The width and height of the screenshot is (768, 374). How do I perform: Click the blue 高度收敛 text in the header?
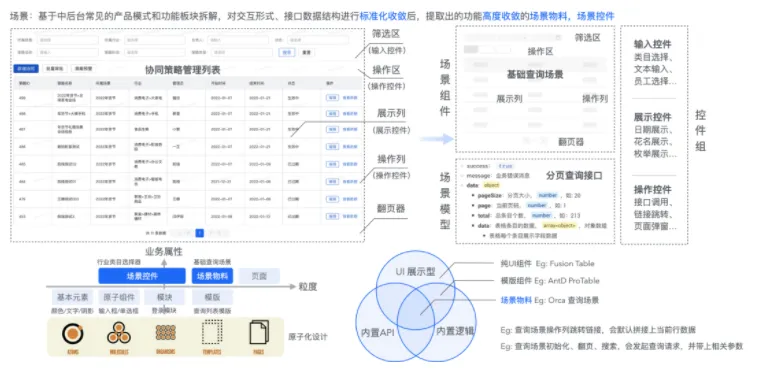pos(501,17)
